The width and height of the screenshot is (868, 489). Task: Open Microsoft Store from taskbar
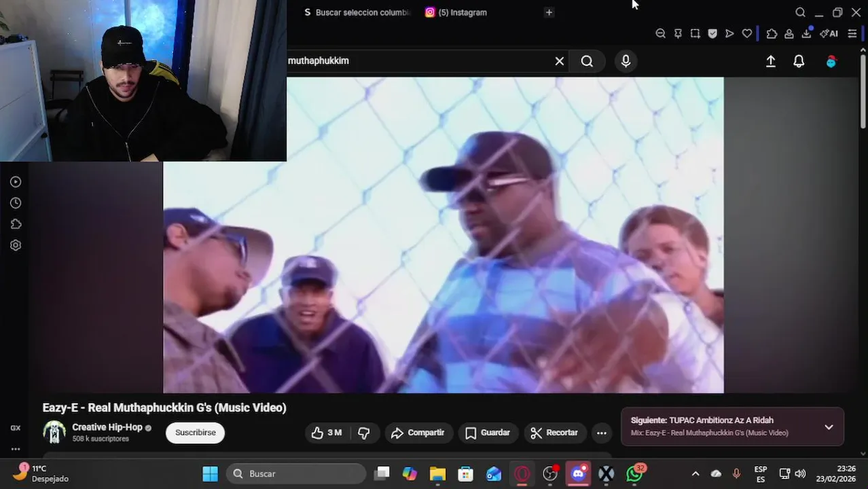coord(465,473)
